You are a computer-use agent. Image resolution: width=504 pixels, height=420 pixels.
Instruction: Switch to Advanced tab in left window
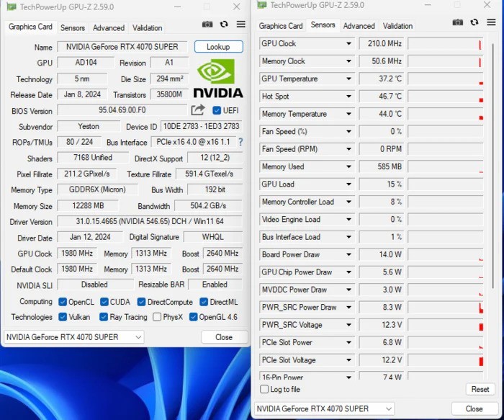coord(109,28)
